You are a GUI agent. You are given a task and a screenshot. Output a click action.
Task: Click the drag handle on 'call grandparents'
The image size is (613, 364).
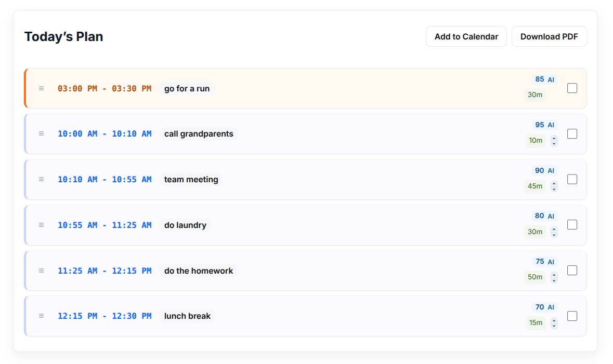click(x=42, y=133)
